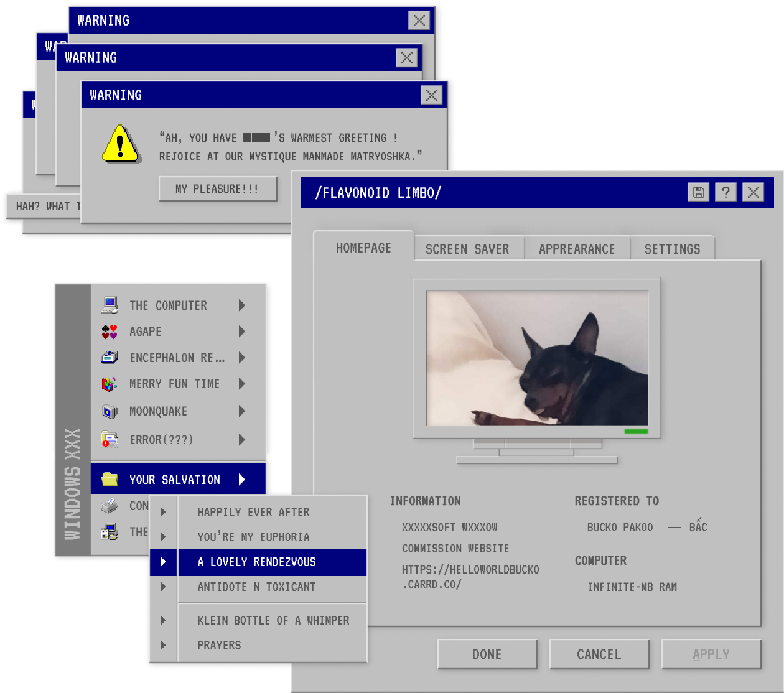Click the Merry Fun Time colorful icon
Viewport: 784px width, 693px height.
pos(110,384)
